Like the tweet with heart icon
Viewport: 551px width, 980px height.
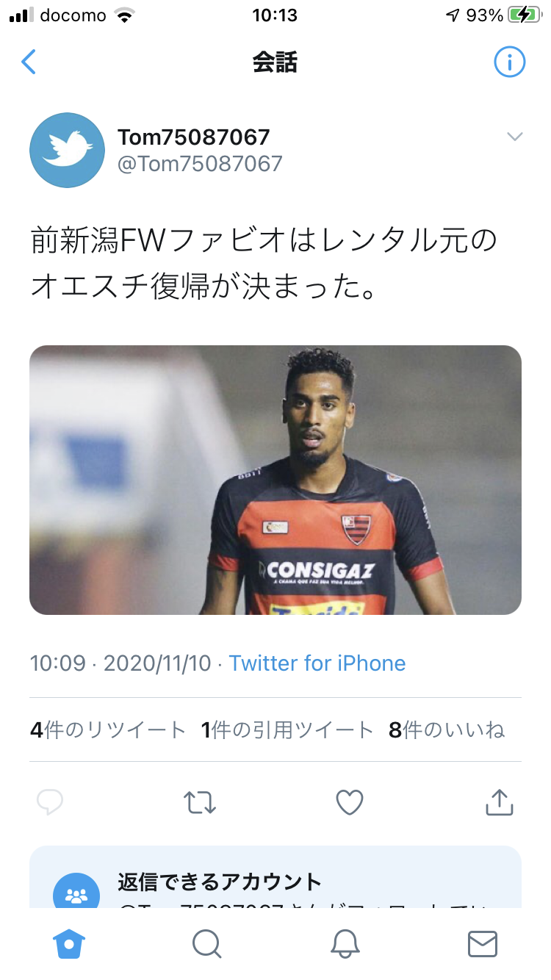(x=350, y=802)
